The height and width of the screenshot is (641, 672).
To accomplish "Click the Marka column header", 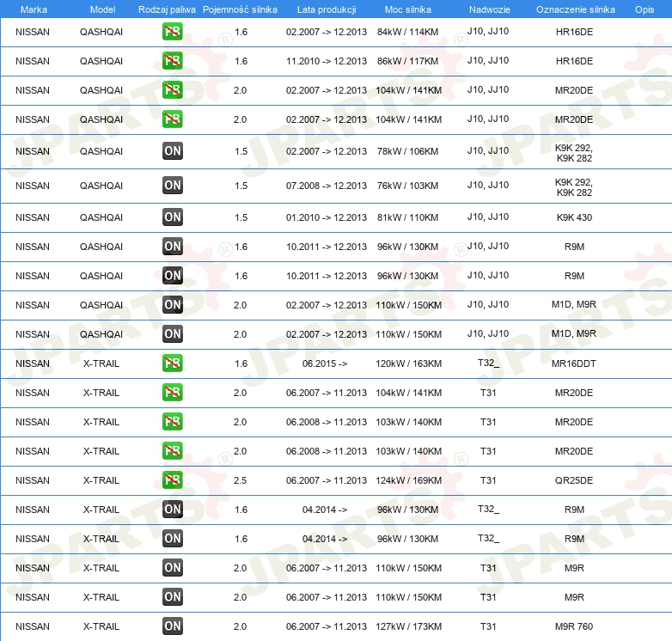I will coord(34,9).
